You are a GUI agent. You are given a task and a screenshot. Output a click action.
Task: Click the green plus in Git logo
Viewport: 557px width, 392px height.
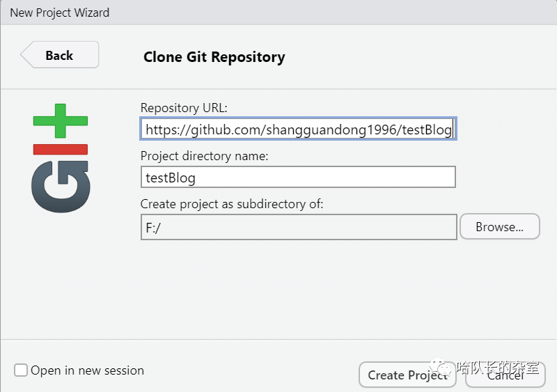pyautogui.click(x=61, y=121)
